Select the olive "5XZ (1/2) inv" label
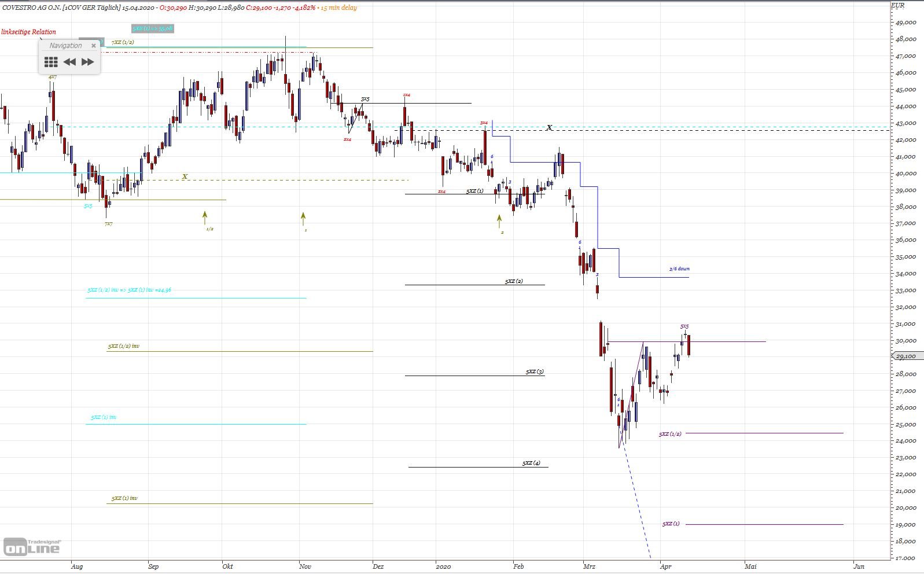Viewport: 924px width, 574px height. 123,346
